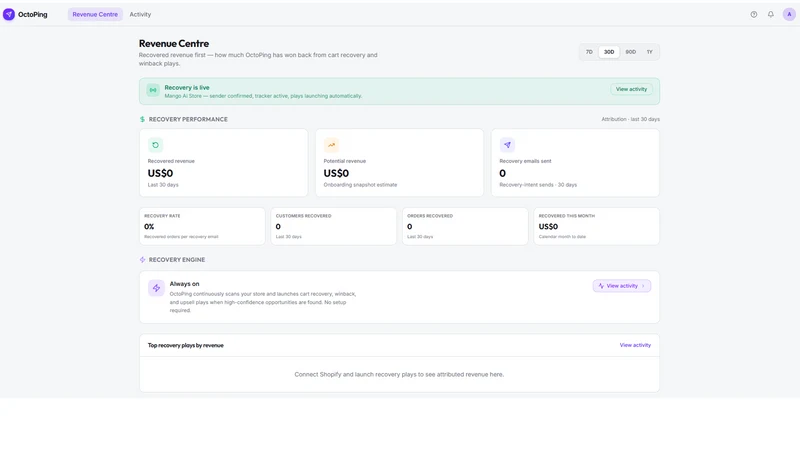Click the Potential revenue trend icon
The height and width of the screenshot is (450, 800).
click(x=331, y=145)
